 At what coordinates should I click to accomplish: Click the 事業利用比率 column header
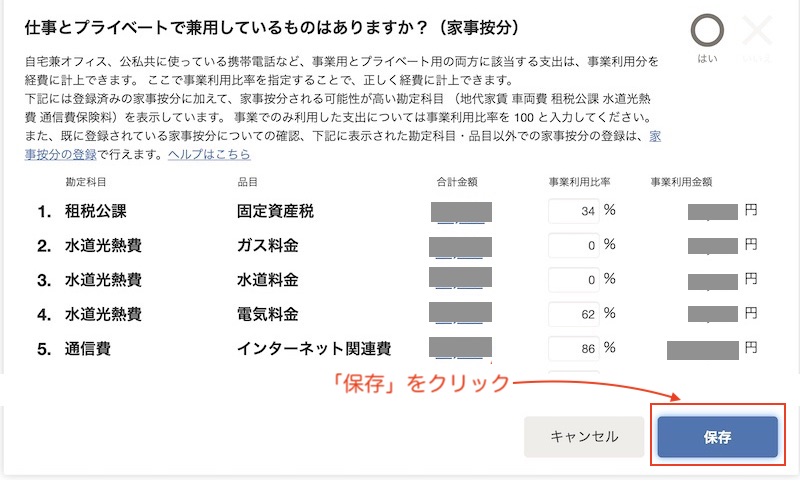click(579, 182)
